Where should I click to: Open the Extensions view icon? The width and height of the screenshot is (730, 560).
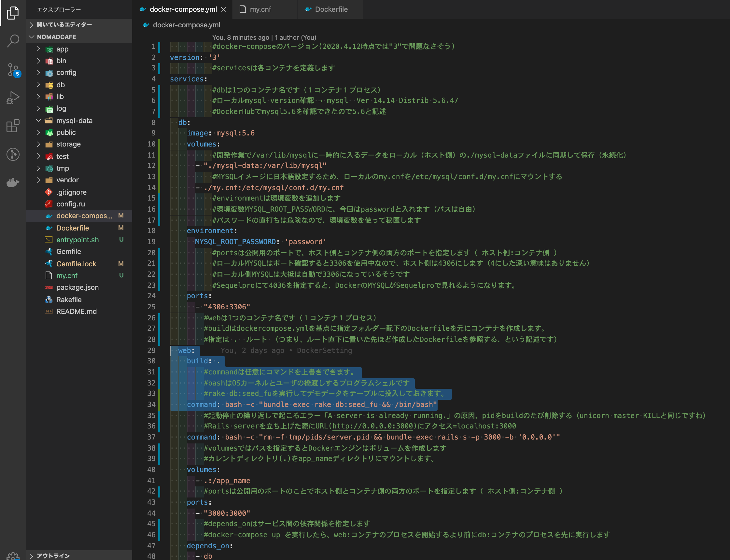click(x=13, y=126)
